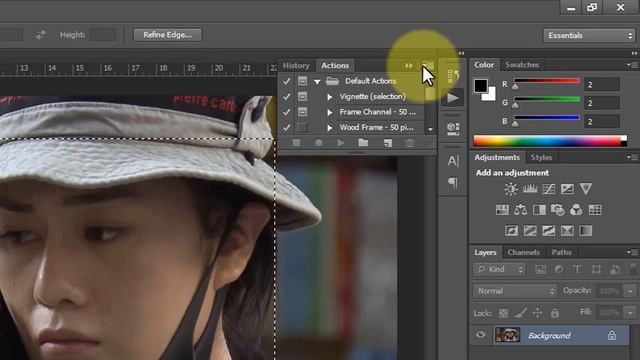Image resolution: width=640 pixels, height=360 pixels.
Task: Add a Gradient Map adjustment
Action: pyautogui.click(x=586, y=231)
